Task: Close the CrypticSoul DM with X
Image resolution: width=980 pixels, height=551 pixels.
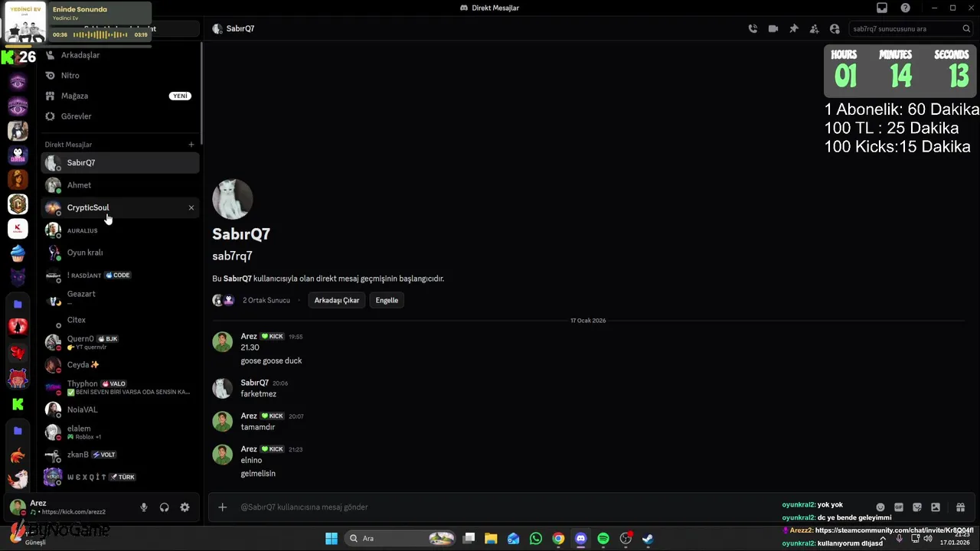Action: [191, 207]
